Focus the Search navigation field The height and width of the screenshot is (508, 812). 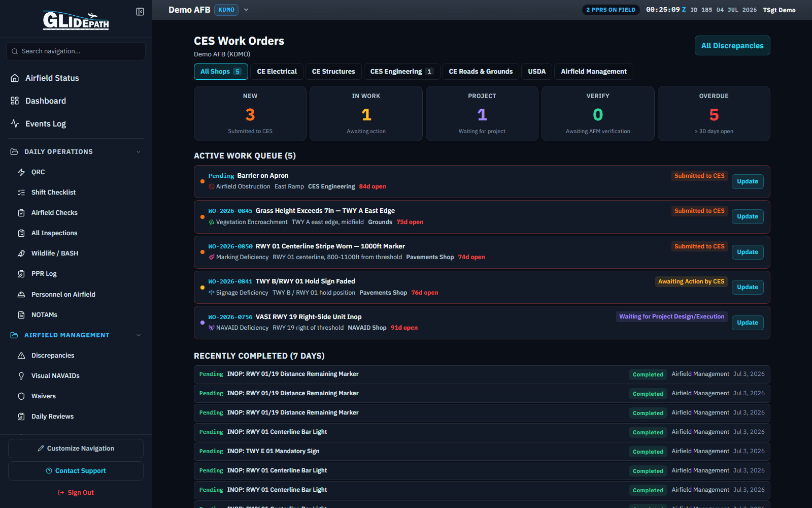(x=76, y=51)
